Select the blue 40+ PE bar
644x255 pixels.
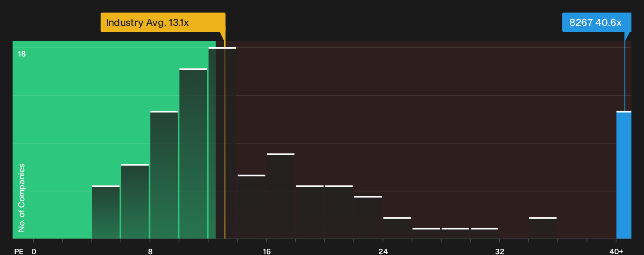624,175
